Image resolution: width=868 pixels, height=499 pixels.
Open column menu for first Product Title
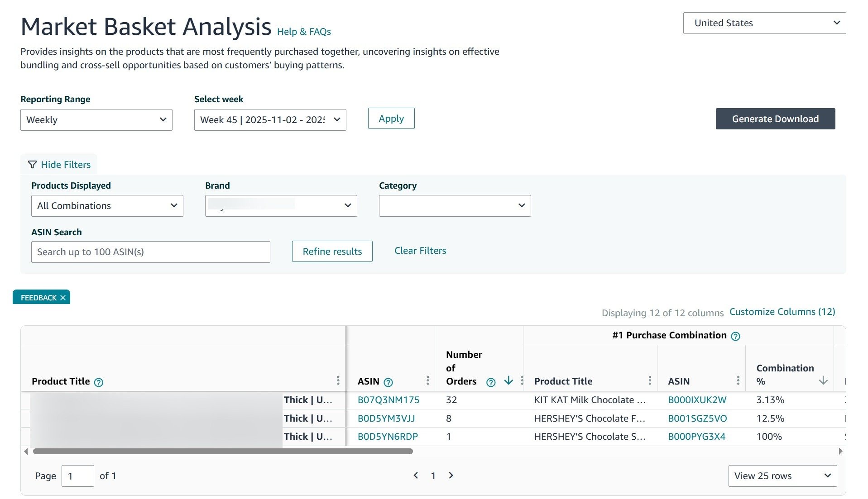[338, 380]
